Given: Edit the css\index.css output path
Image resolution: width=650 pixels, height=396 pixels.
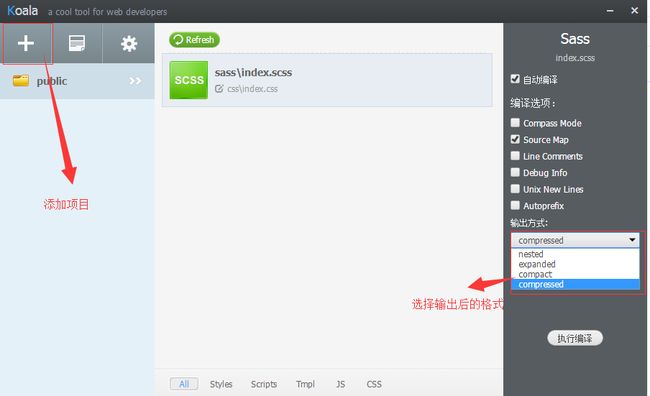Looking at the screenshot, I should pyautogui.click(x=252, y=89).
